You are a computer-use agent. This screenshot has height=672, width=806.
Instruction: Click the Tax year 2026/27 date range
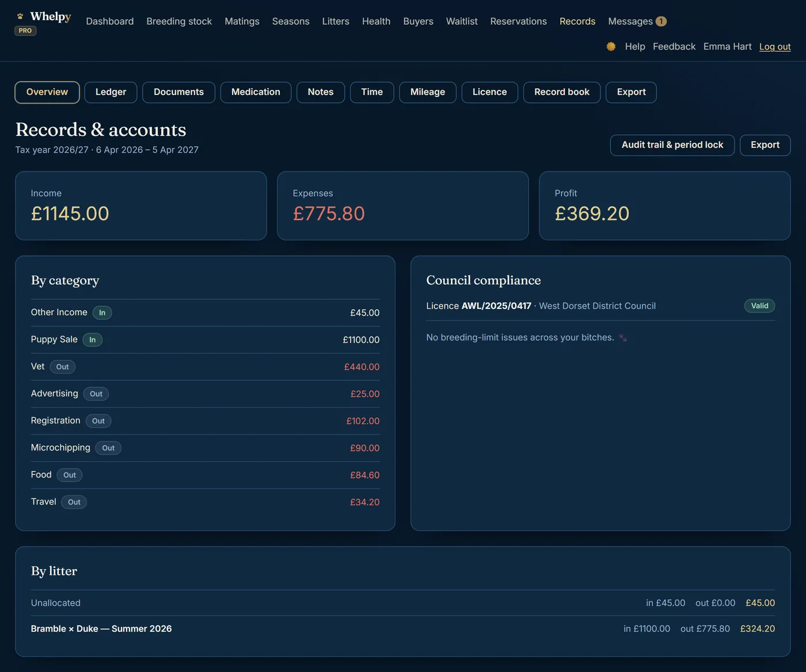pyautogui.click(x=107, y=150)
